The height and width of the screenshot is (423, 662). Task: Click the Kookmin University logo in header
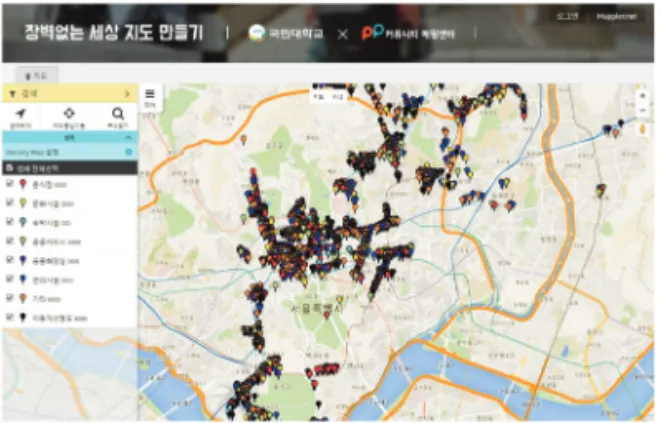[x=256, y=33]
